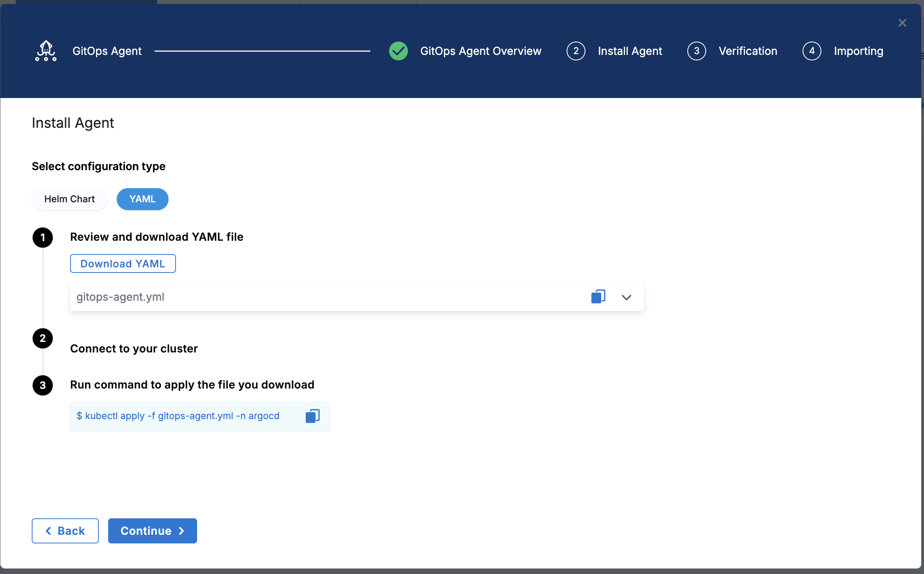The height and width of the screenshot is (574, 924).
Task: Go to the Importing step label
Action: click(858, 51)
